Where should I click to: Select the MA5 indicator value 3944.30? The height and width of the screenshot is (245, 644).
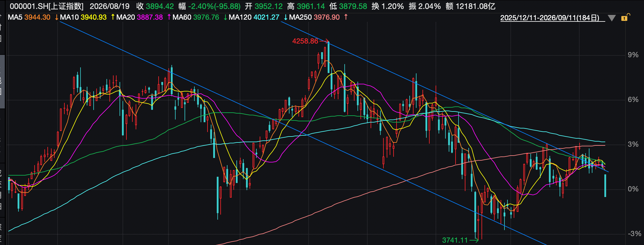37,17
